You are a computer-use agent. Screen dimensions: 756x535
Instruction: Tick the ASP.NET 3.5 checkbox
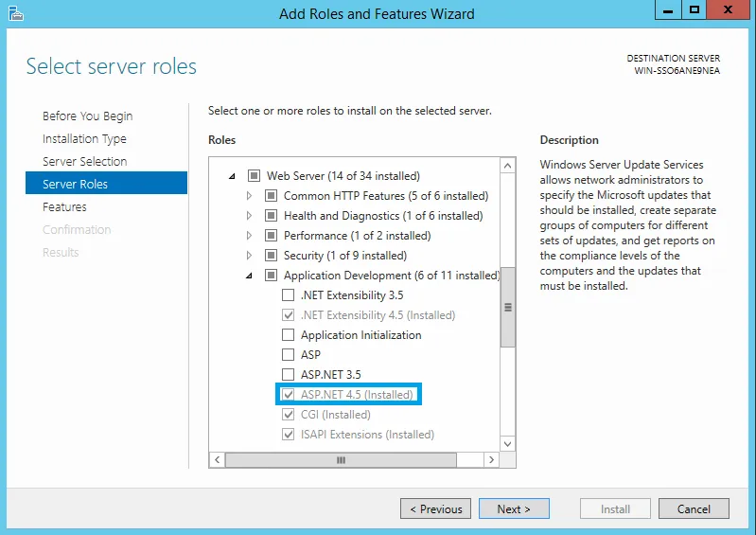[x=289, y=375]
